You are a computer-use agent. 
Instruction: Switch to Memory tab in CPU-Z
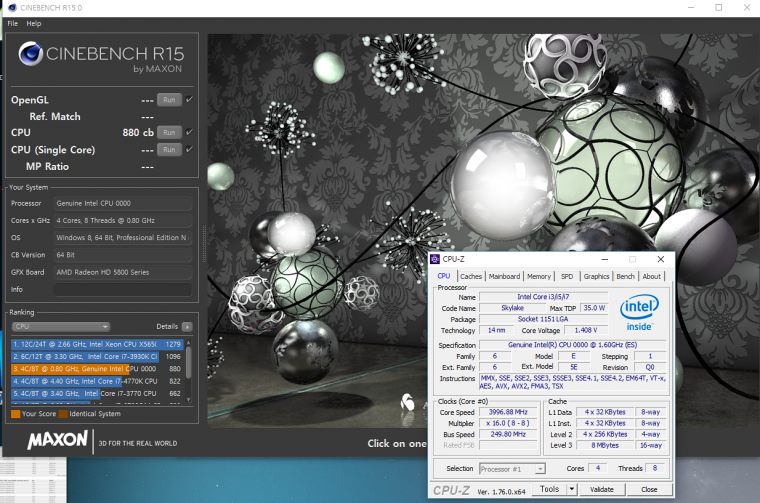[x=539, y=276]
